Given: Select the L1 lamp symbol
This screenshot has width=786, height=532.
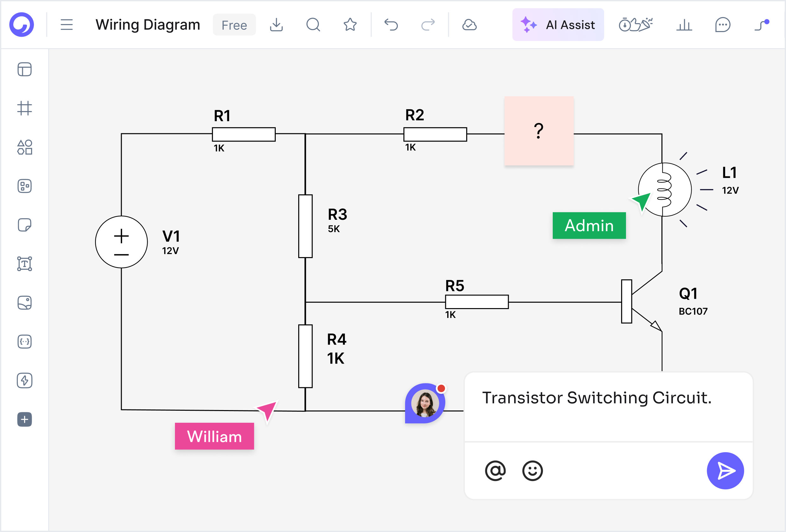Looking at the screenshot, I should (x=665, y=190).
